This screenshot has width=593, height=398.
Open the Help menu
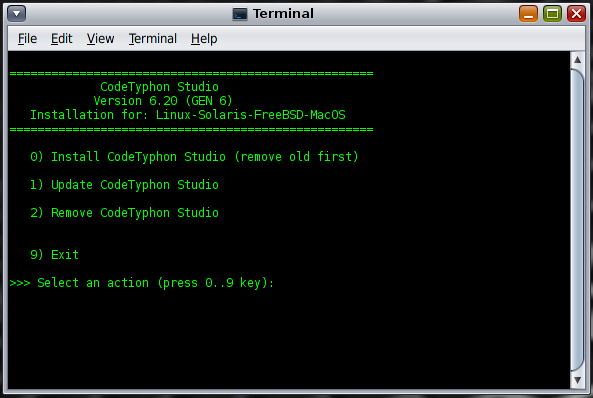tap(204, 39)
